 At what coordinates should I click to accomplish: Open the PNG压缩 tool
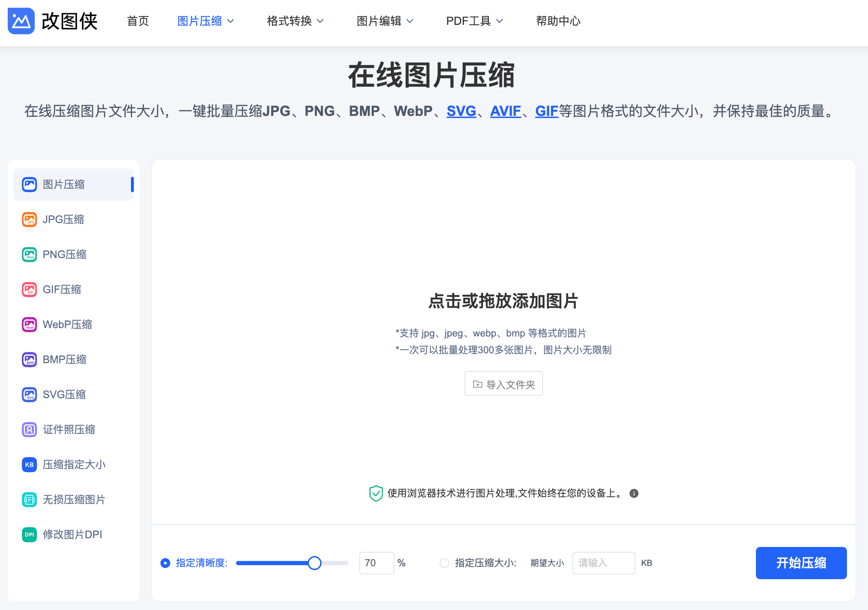[64, 254]
